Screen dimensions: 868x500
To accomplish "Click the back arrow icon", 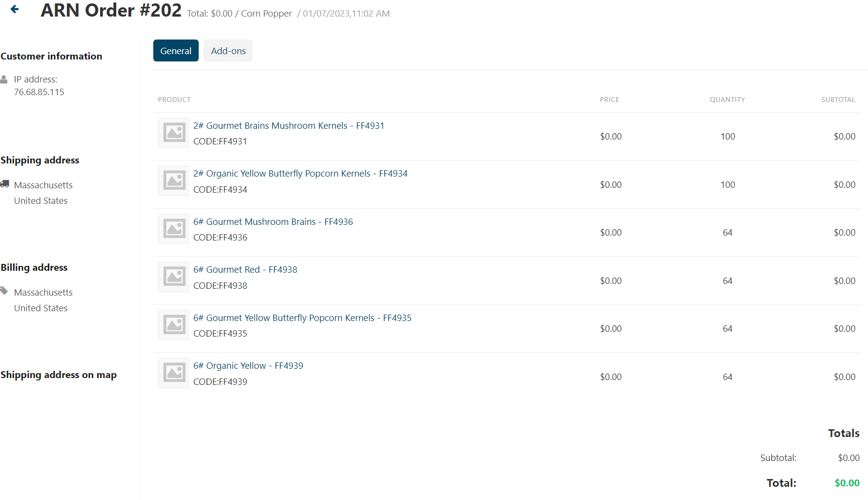I will pyautogui.click(x=15, y=9).
